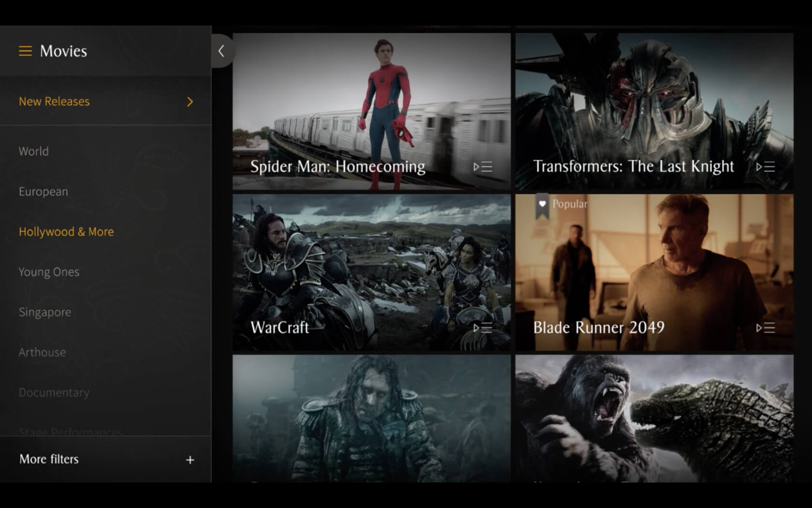Collapse the sidebar with the back chevron
The image size is (812, 508).
pos(222,51)
